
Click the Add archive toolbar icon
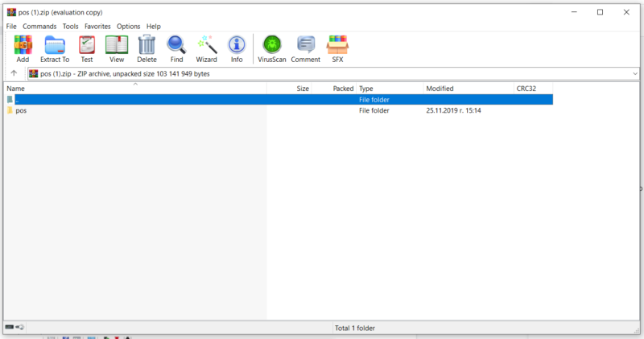tap(23, 48)
